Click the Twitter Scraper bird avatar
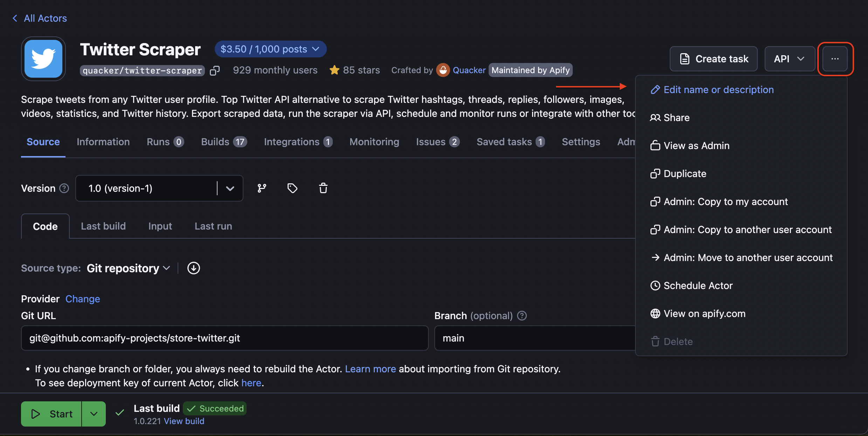The image size is (868, 436). (43, 58)
